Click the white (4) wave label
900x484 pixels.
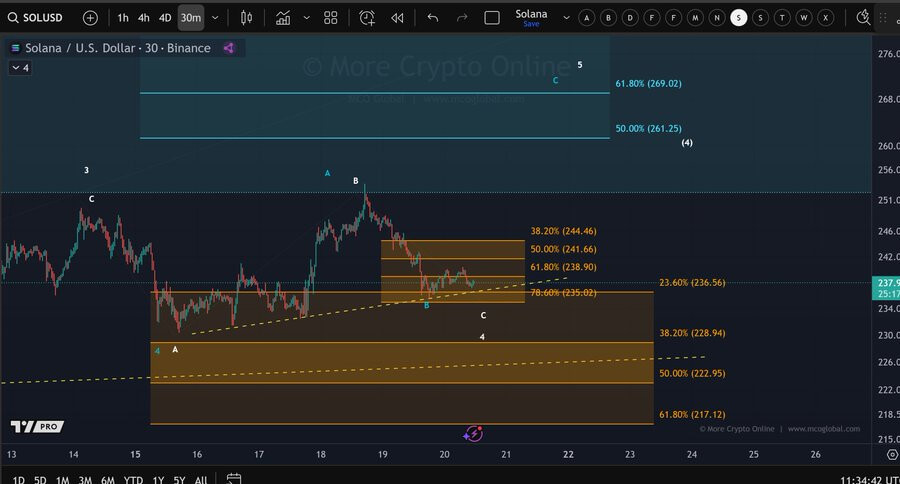687,142
